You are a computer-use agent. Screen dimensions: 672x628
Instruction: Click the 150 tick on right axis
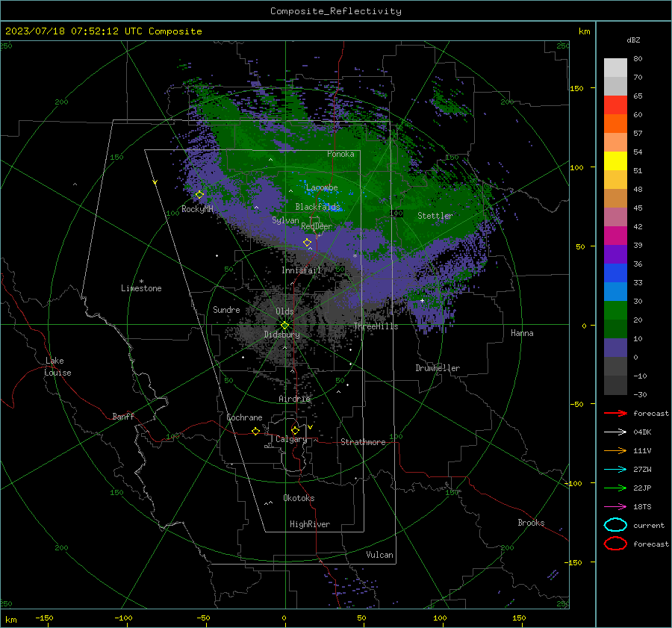tap(576, 88)
